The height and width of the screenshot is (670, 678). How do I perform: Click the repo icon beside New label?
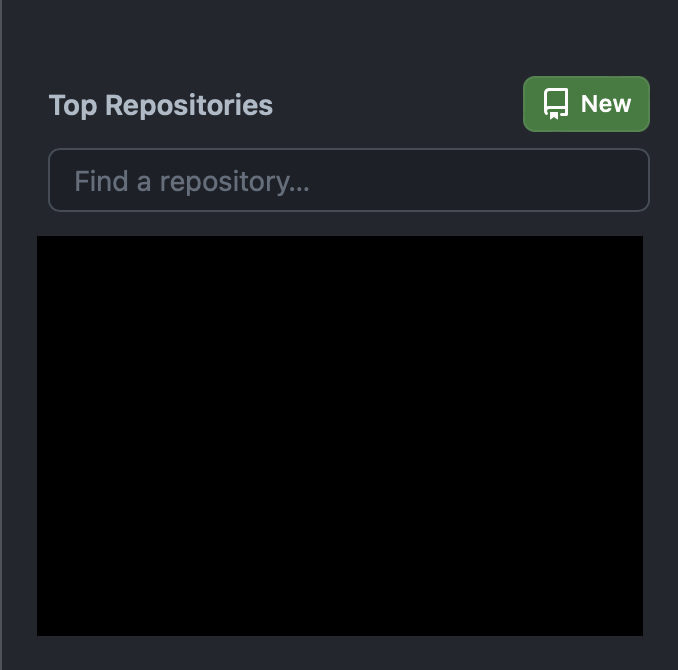pos(556,104)
